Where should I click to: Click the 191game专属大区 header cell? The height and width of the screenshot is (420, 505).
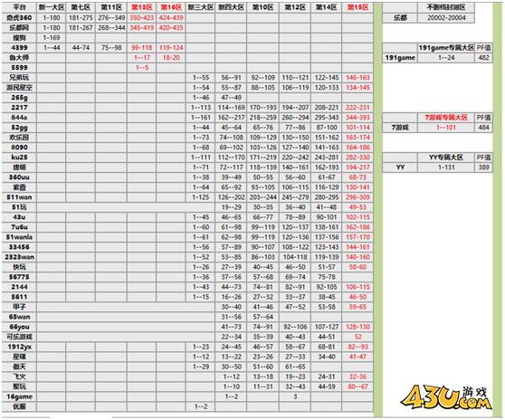(x=446, y=48)
